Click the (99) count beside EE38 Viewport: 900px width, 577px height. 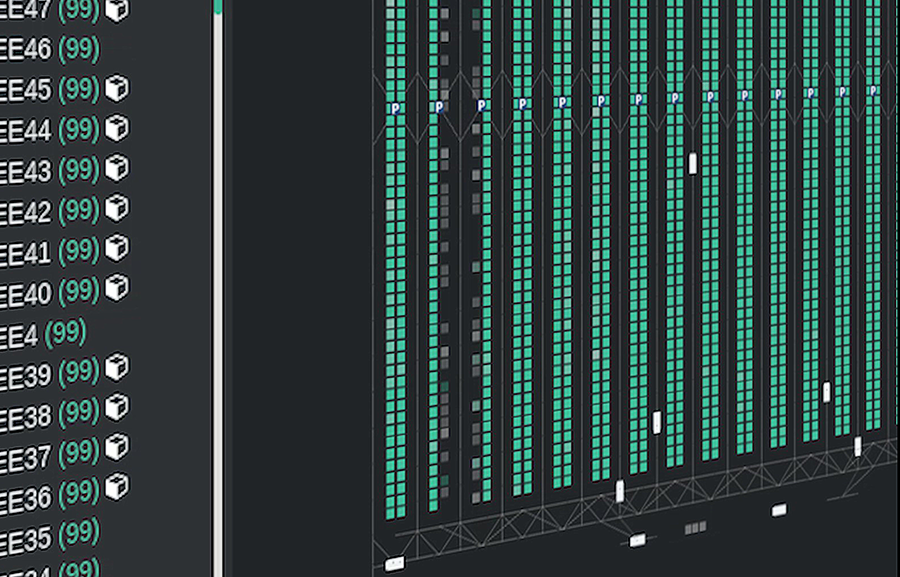(x=79, y=411)
